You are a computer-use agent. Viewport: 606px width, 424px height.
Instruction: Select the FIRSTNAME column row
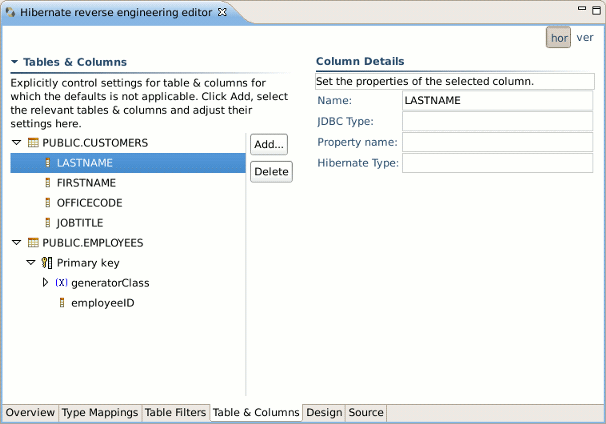[128, 183]
